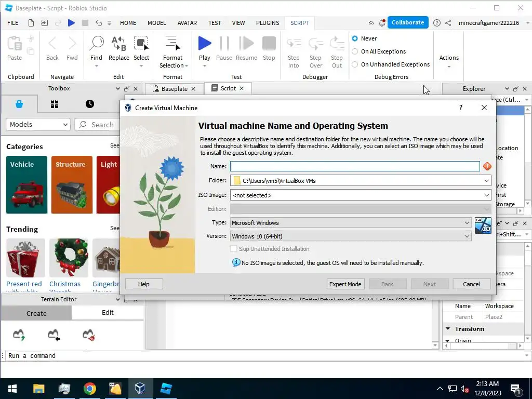Viewport: 532px width, 399px height.
Task: Open Toolbox Inventory grid tab
Action: [54, 104]
